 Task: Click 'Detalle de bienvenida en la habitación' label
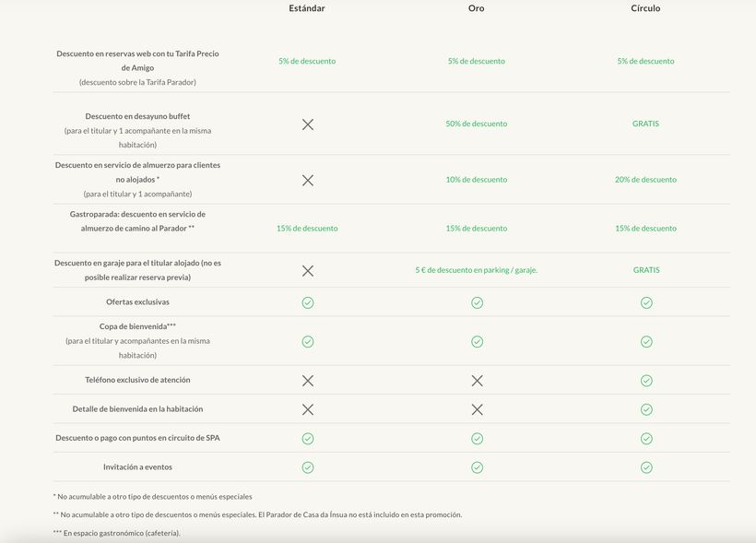[x=137, y=409]
